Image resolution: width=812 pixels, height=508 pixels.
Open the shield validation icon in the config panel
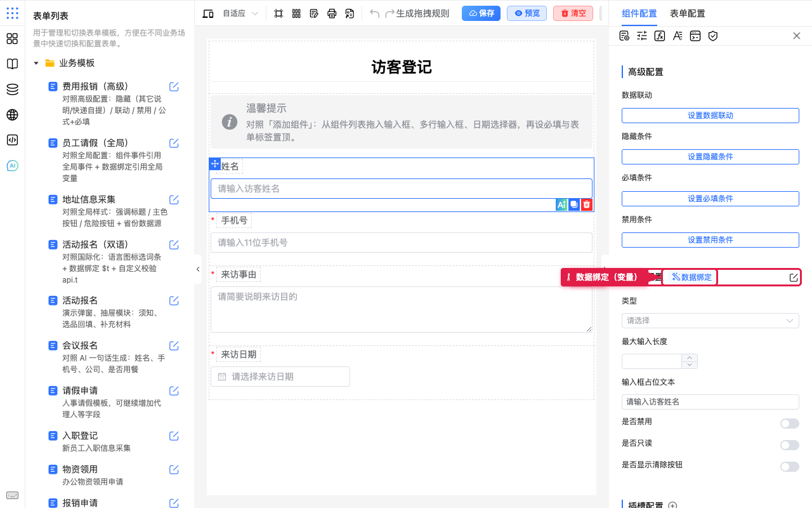(x=713, y=36)
